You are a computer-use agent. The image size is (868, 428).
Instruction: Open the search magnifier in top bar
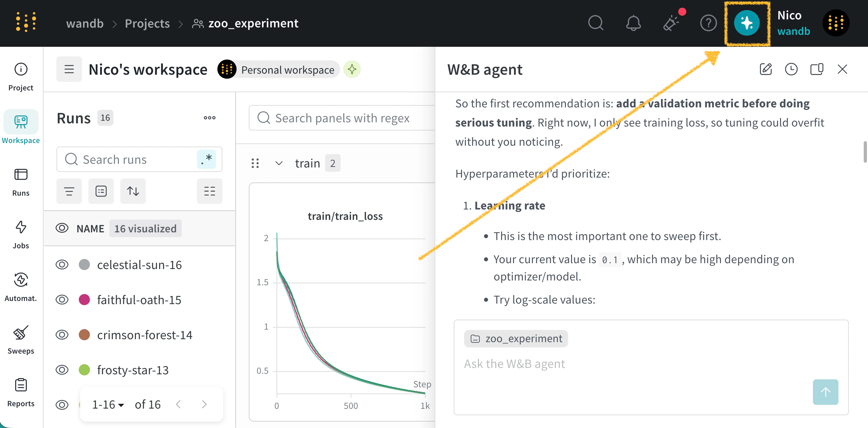(596, 23)
